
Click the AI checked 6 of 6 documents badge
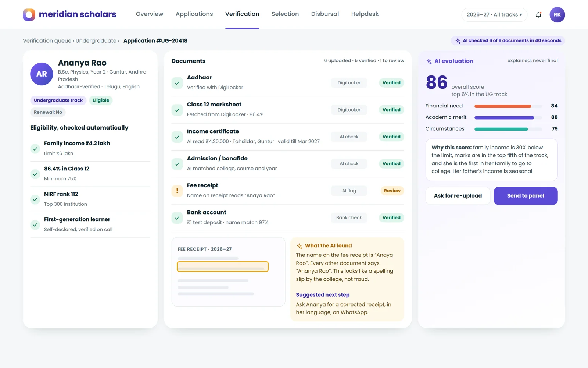pyautogui.click(x=508, y=41)
